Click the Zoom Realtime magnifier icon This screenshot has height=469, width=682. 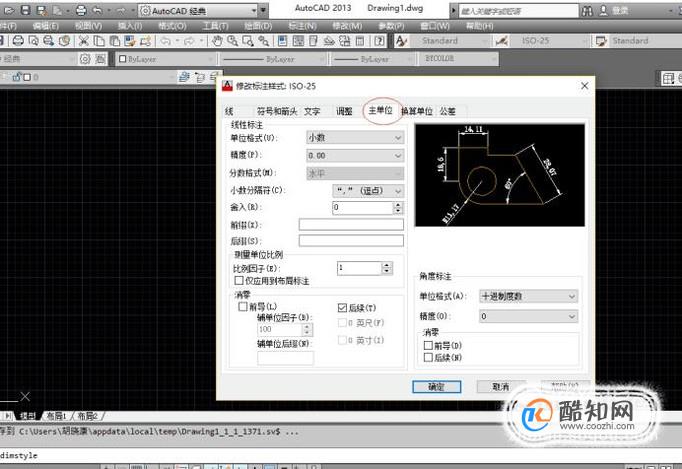[232, 41]
